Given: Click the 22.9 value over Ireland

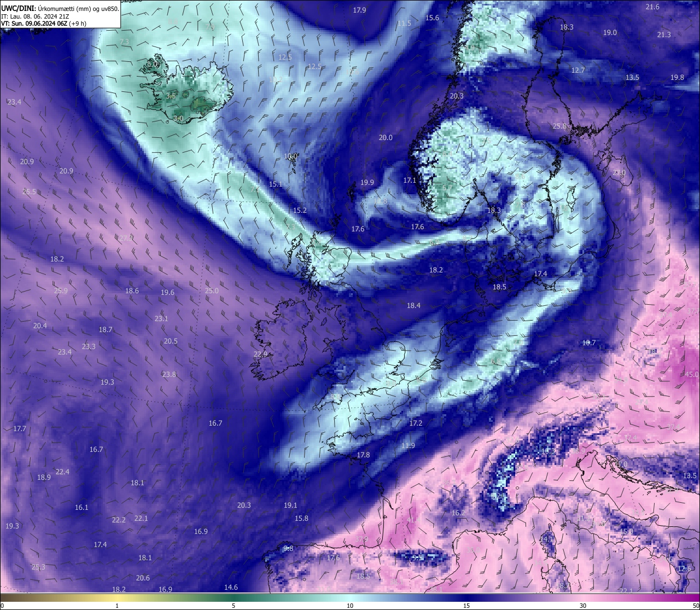Looking at the screenshot, I should (x=260, y=355).
